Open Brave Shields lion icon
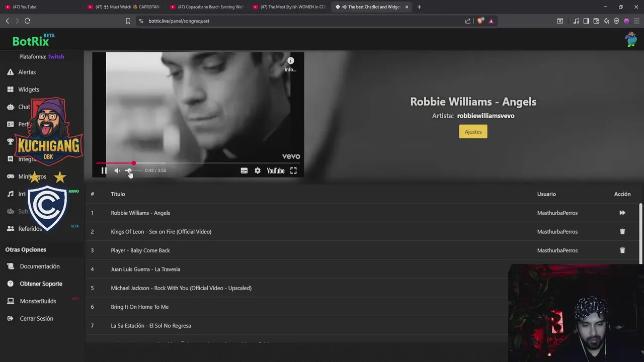The width and height of the screenshot is (644, 362). tap(480, 21)
